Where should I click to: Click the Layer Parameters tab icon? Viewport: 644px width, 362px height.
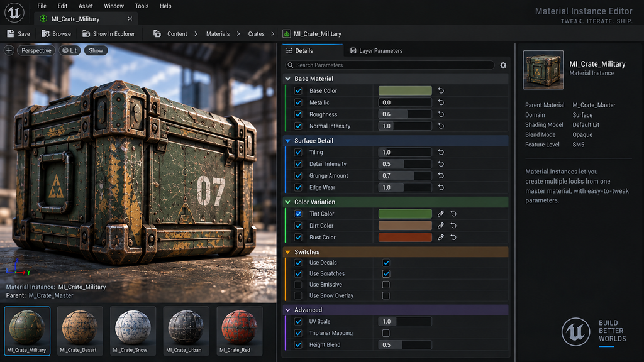point(353,50)
